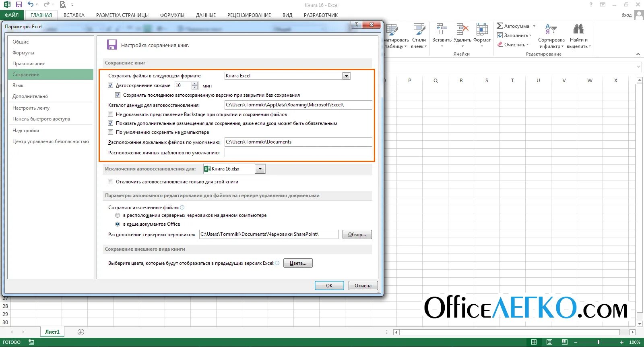The image size is (644, 347).
Task: Select server drafts location radio button
Action: (118, 215)
